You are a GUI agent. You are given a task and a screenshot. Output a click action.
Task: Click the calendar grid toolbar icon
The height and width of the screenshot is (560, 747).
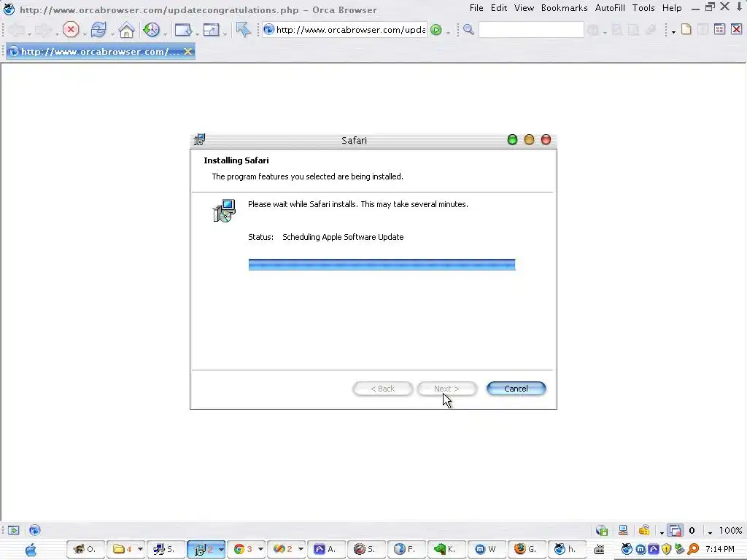point(719,29)
